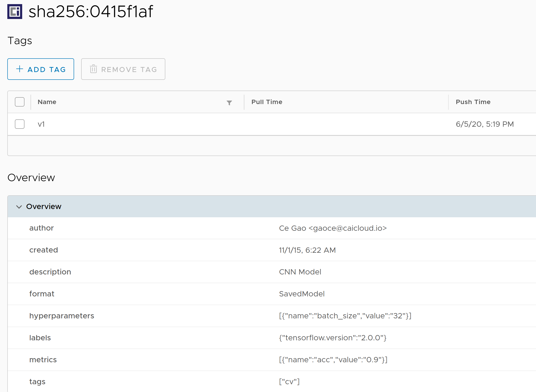
Task: Click the v1 push time 6/5/20, 5:19 PM
Action: click(485, 124)
